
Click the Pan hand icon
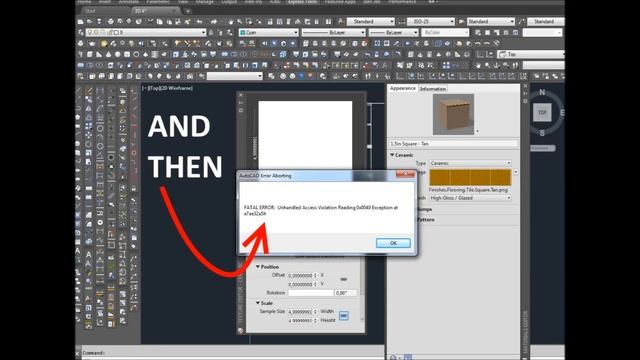[231, 22]
